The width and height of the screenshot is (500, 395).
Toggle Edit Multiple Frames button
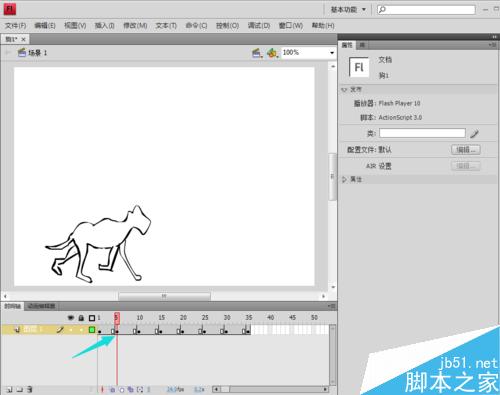coord(131,389)
